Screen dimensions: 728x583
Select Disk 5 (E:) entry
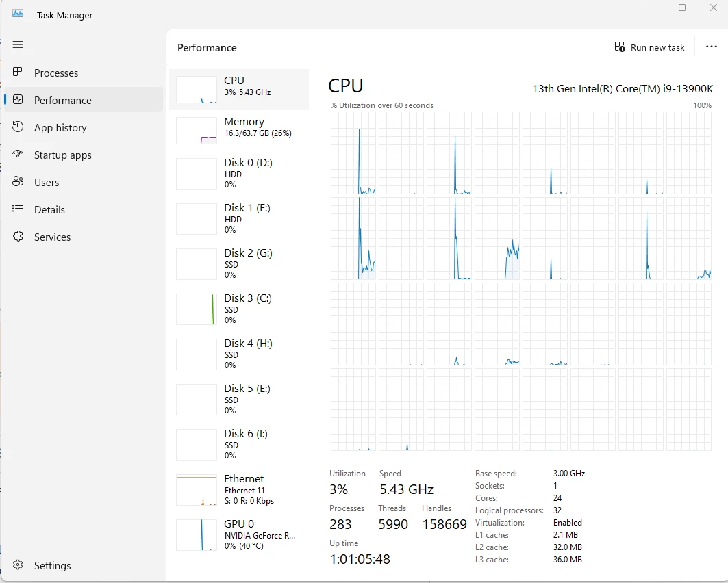point(238,399)
